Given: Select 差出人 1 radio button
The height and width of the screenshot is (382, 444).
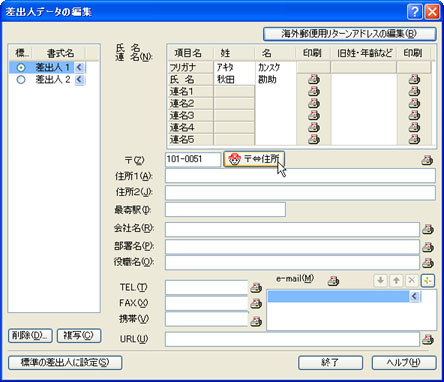Looking at the screenshot, I should tap(21, 68).
